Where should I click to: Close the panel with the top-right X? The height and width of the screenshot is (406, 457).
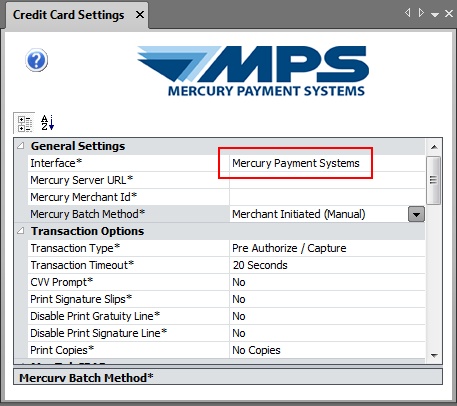coord(449,14)
